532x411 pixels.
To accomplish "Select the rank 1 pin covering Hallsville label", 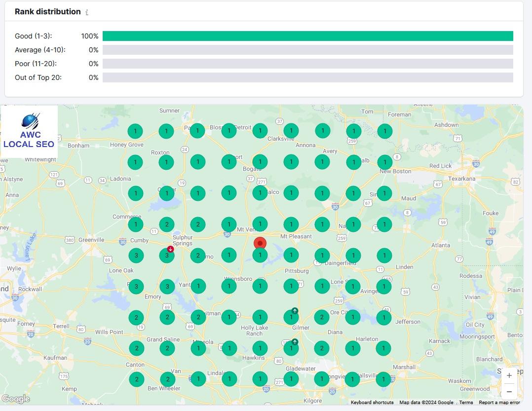I will 352,379.
